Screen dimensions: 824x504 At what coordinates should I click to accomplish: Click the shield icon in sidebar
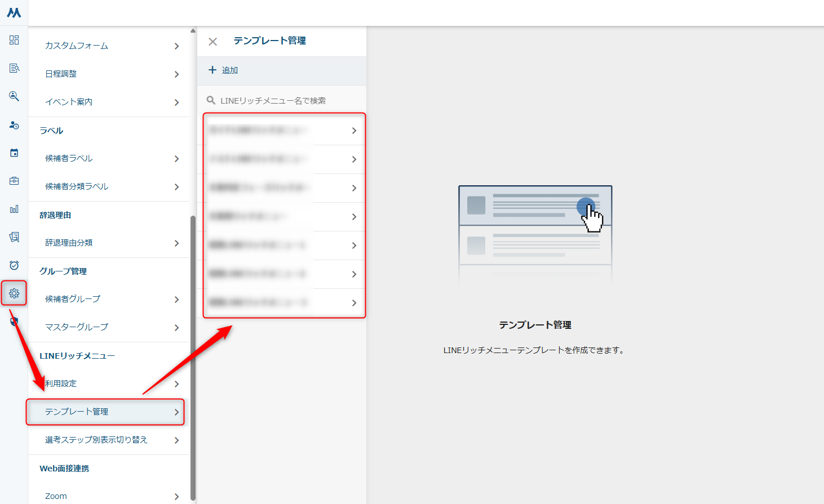pos(14,322)
